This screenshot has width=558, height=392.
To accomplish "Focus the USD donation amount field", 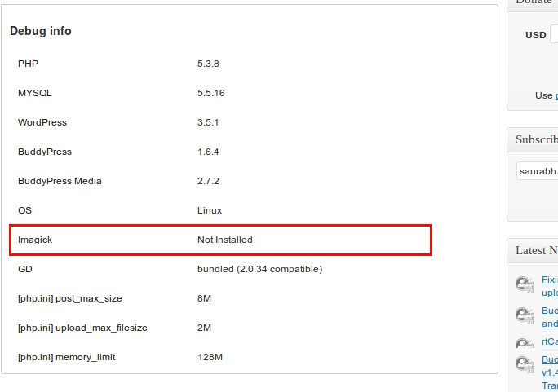I will click(x=554, y=35).
